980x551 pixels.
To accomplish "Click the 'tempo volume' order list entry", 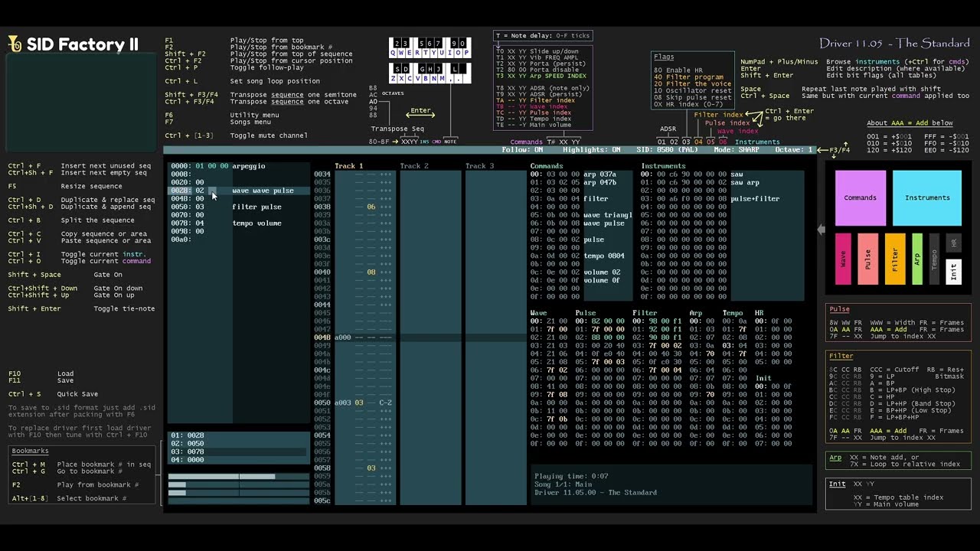I will (x=257, y=223).
